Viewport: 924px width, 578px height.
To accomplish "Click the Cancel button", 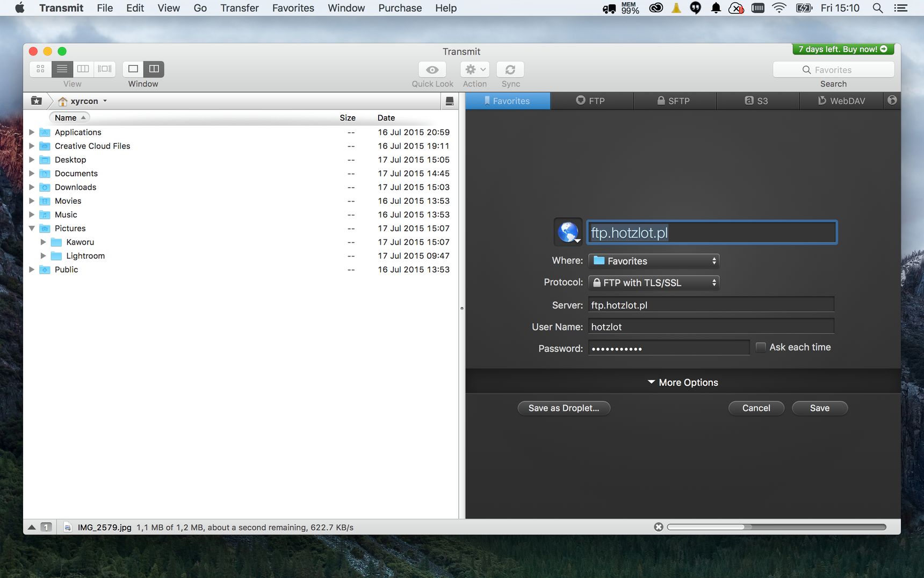I will coord(756,408).
